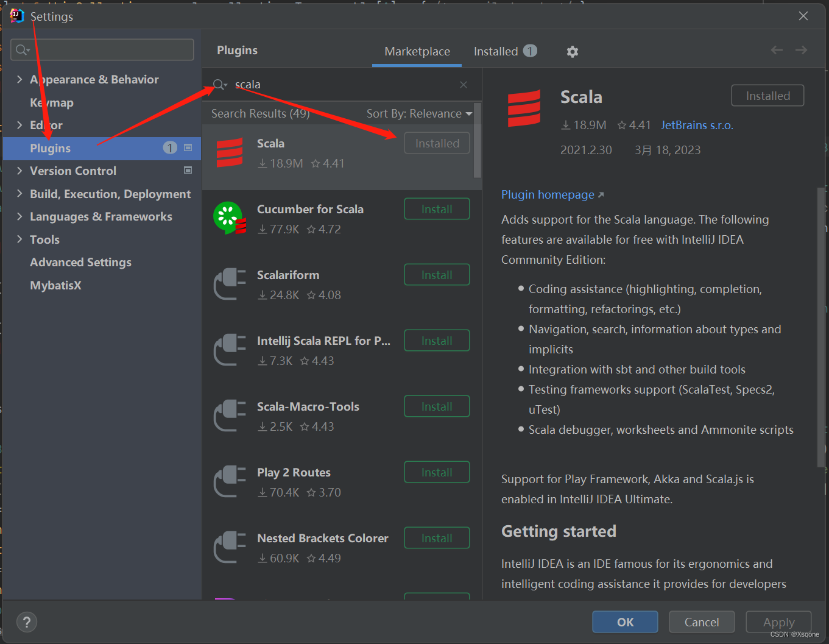
Task: Select the Play 2 Routes plugin name
Action: 294,472
